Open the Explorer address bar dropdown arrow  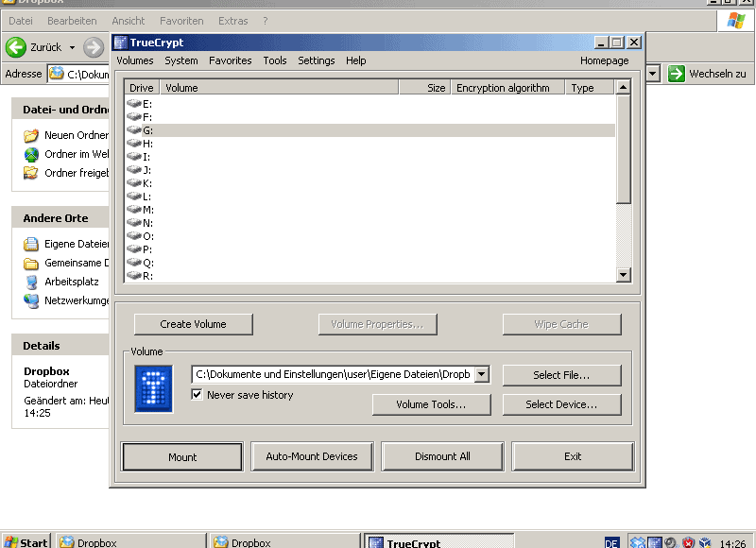coord(653,74)
